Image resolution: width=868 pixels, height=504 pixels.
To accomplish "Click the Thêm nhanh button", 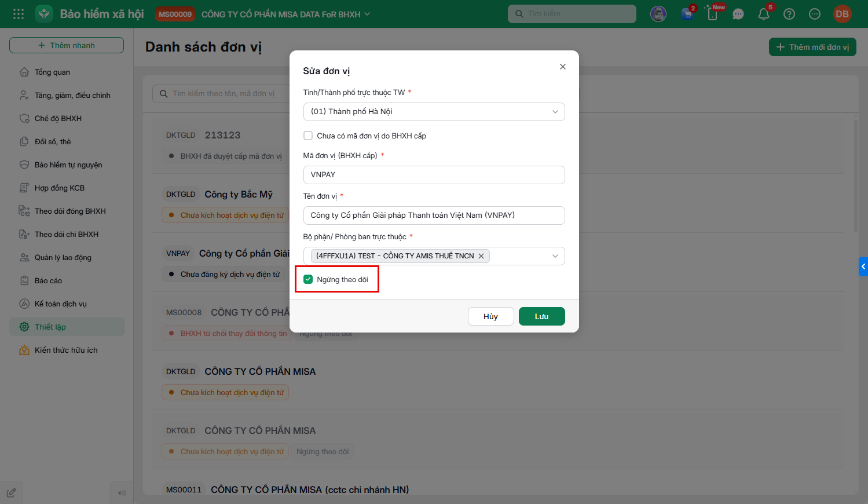I will pyautogui.click(x=67, y=45).
